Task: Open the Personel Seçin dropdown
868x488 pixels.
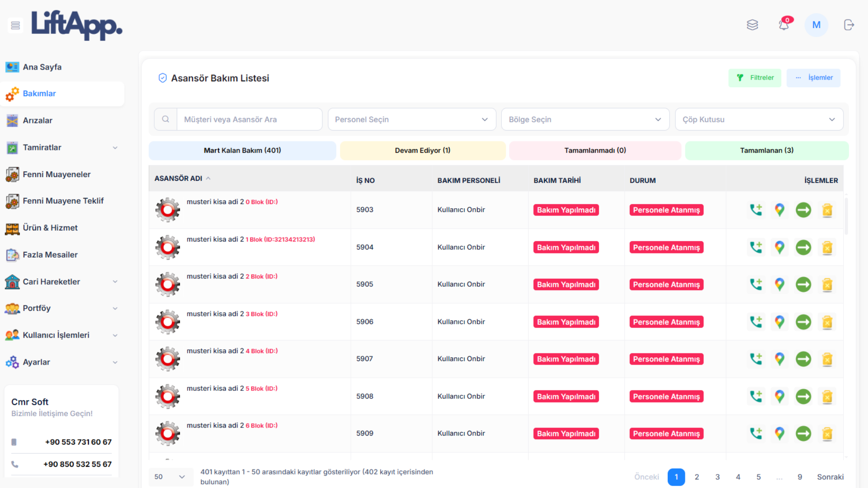Action: (411, 119)
